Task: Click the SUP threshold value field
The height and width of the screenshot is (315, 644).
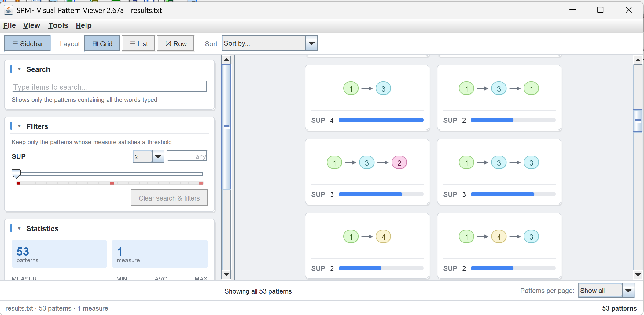Action: [x=187, y=156]
